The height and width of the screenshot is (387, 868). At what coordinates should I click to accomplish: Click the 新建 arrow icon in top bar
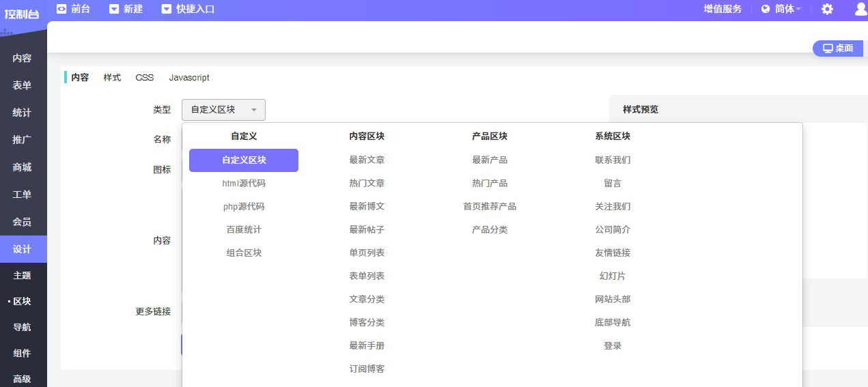tap(114, 9)
